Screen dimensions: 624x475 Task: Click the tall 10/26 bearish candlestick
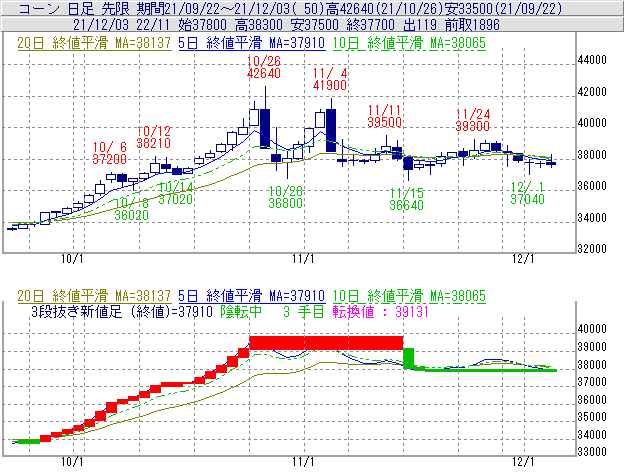tap(265, 128)
